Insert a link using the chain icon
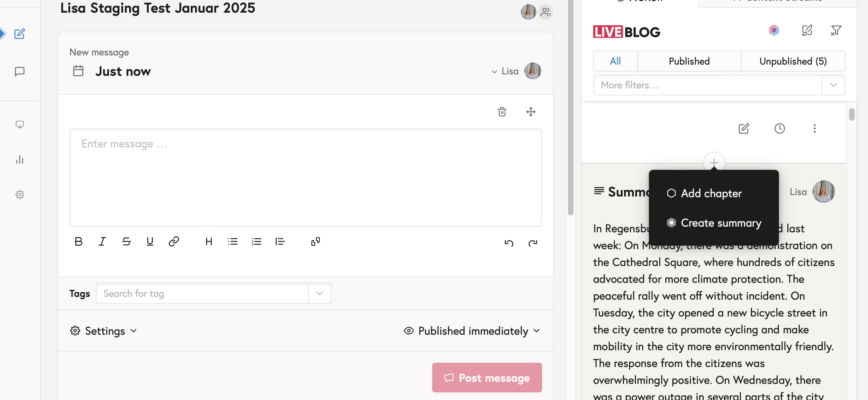This screenshot has height=400, width=868. tap(174, 241)
